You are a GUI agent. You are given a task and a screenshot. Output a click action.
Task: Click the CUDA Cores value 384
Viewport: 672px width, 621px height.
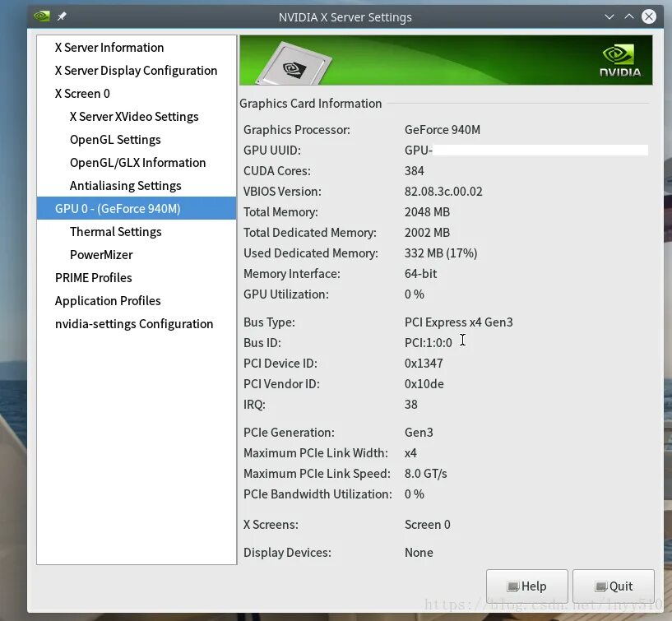click(414, 170)
